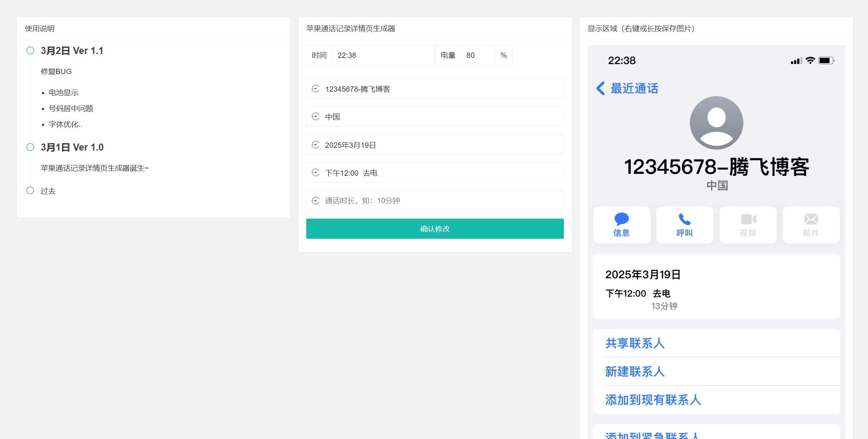Tap the greyed 视频 camera icon
This screenshot has height=439, width=868.
(748, 219)
